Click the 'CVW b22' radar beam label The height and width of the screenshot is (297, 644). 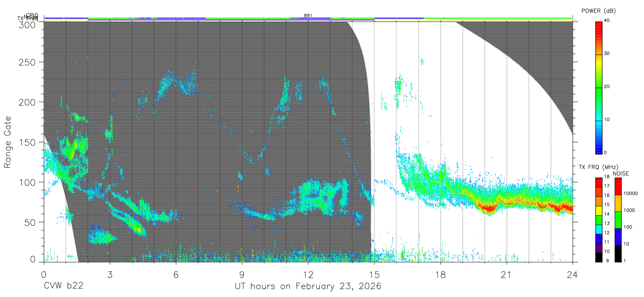[62, 287]
